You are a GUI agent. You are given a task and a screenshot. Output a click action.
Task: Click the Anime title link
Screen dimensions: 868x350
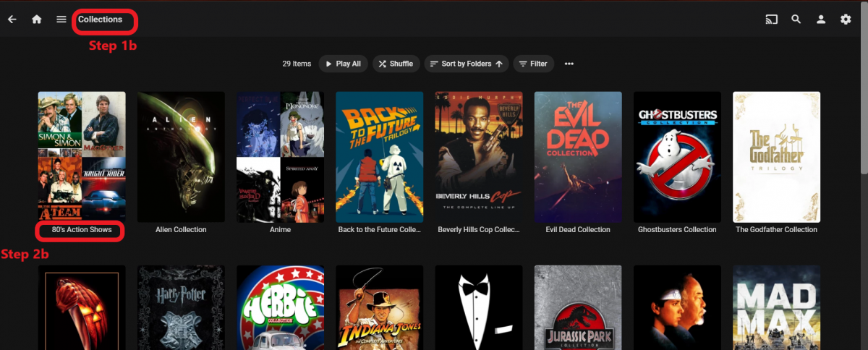pyautogui.click(x=280, y=230)
